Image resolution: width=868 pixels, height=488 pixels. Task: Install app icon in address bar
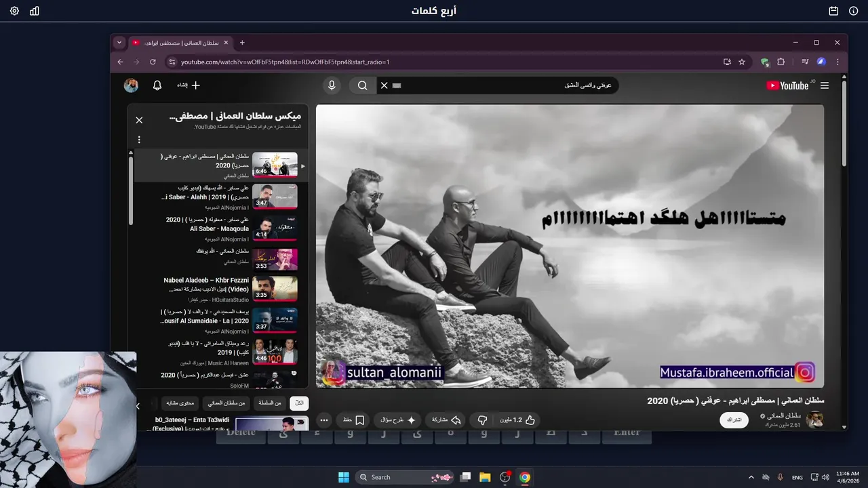click(727, 62)
